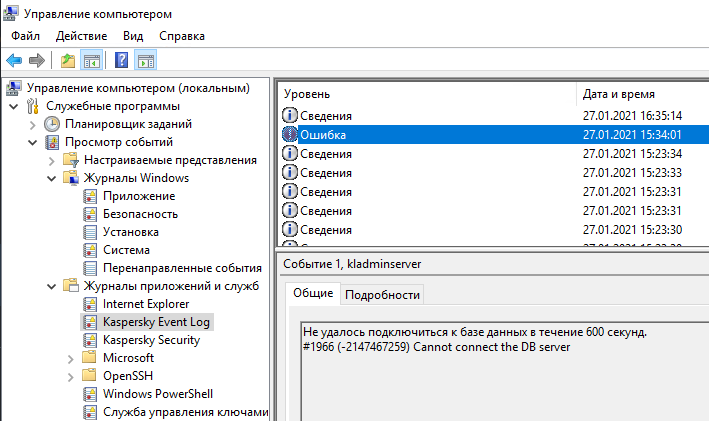This screenshot has width=709, height=421.
Task: Click the Computer Management app title icon
Action: tap(10, 13)
